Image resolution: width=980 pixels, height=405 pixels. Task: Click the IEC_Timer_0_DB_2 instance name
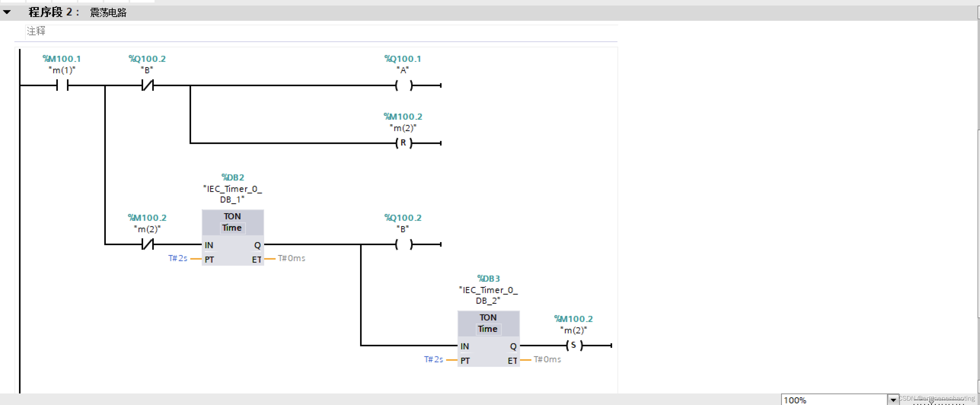488,295
